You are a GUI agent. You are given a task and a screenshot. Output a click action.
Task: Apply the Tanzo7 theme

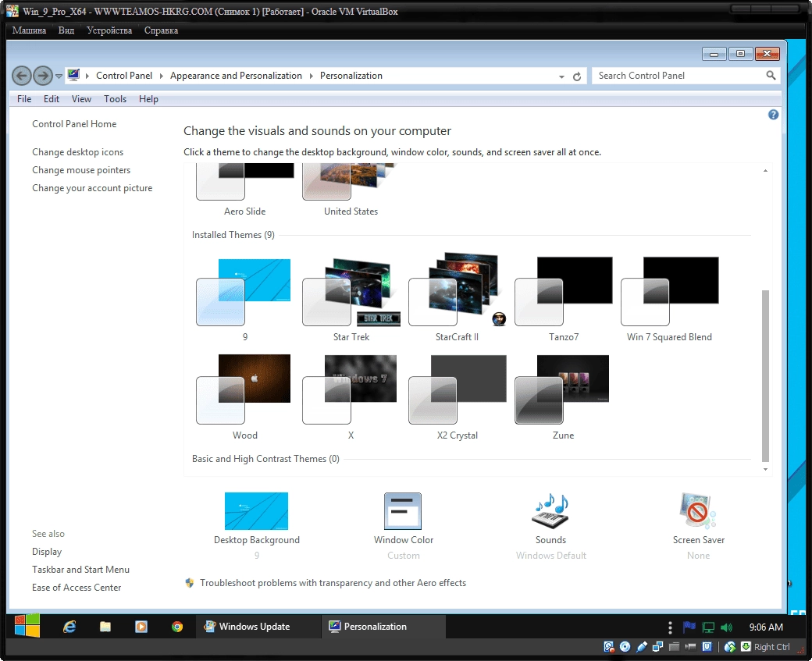tap(564, 299)
